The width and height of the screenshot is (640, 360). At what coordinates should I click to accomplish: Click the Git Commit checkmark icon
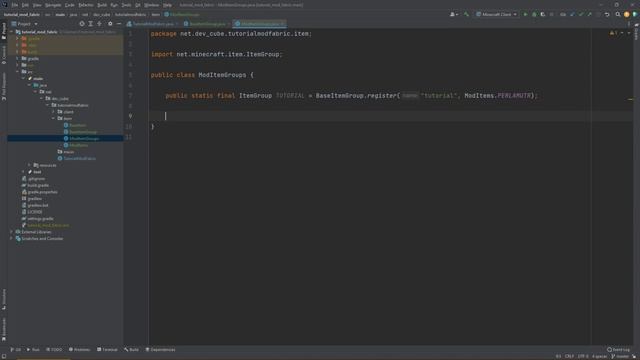(581, 14)
